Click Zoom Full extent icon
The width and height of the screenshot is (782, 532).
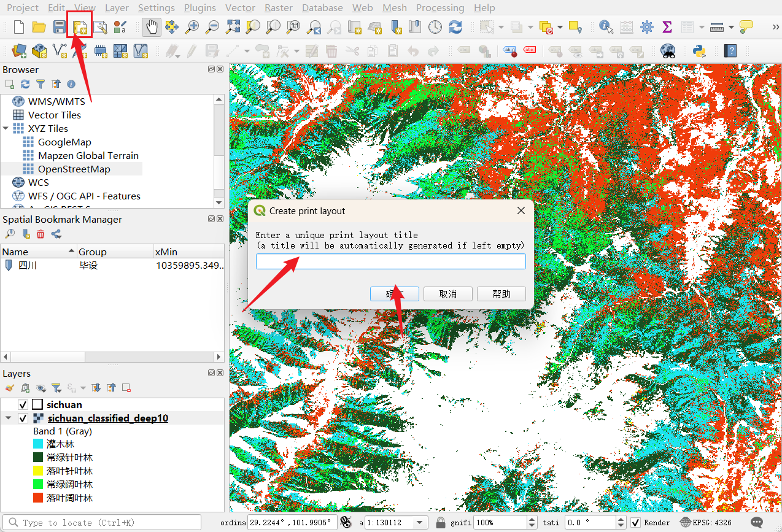pos(233,27)
